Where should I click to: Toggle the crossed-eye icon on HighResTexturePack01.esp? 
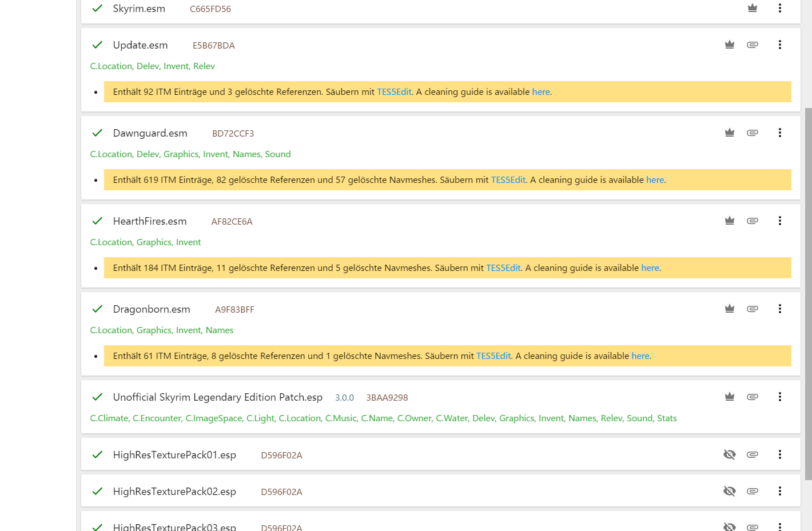(730, 454)
